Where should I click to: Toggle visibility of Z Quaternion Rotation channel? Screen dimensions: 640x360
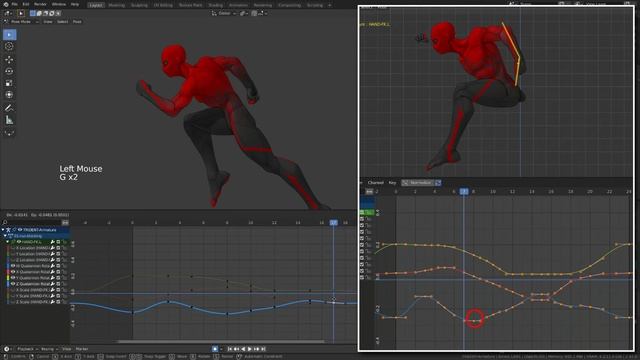pyautogui.click(x=13, y=284)
